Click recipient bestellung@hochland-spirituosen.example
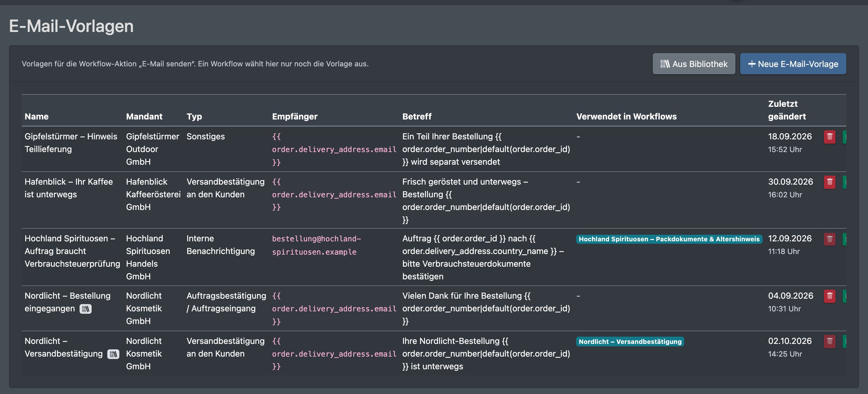868x394 pixels. [x=316, y=245]
